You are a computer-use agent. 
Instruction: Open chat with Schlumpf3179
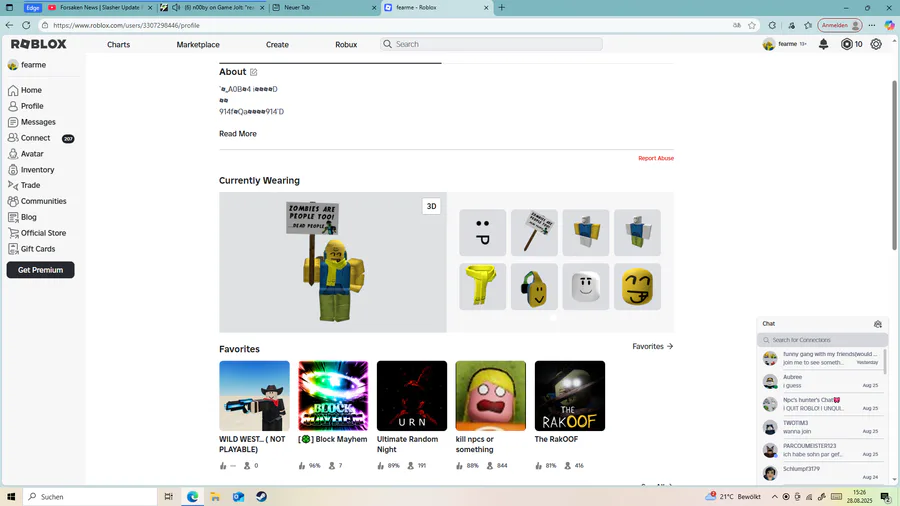tap(823, 473)
